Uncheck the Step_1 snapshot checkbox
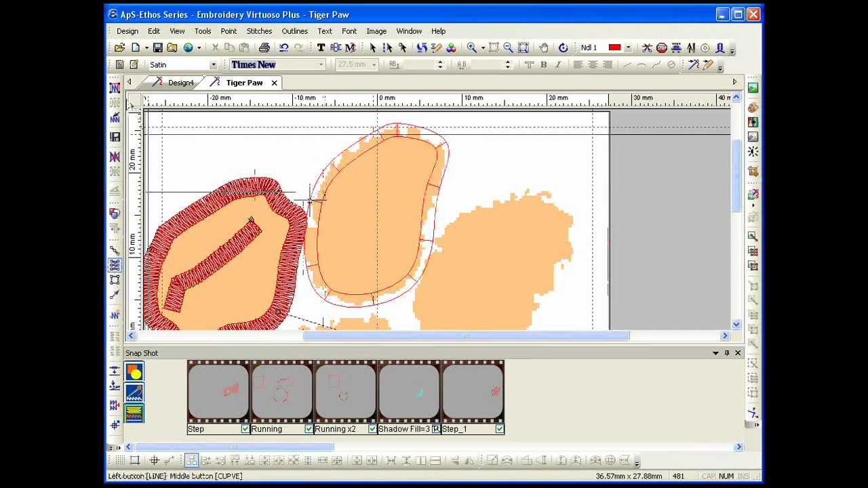868x488 pixels. 500,429
